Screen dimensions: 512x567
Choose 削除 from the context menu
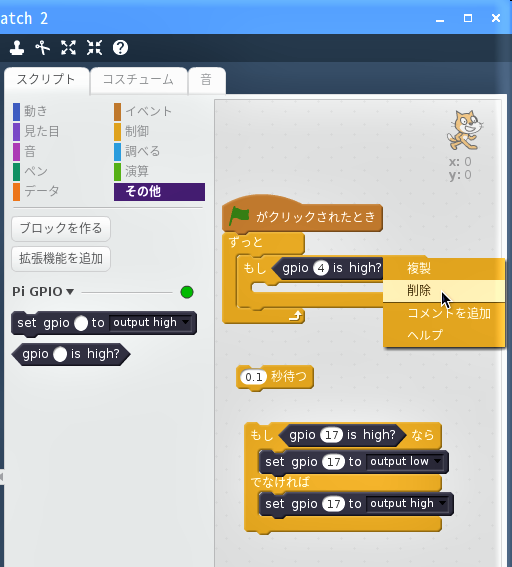point(444,291)
